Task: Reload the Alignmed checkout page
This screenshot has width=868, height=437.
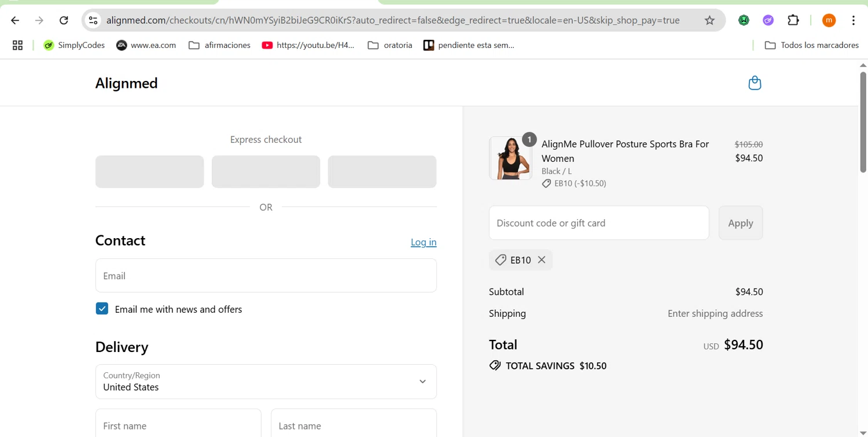Action: (x=64, y=20)
